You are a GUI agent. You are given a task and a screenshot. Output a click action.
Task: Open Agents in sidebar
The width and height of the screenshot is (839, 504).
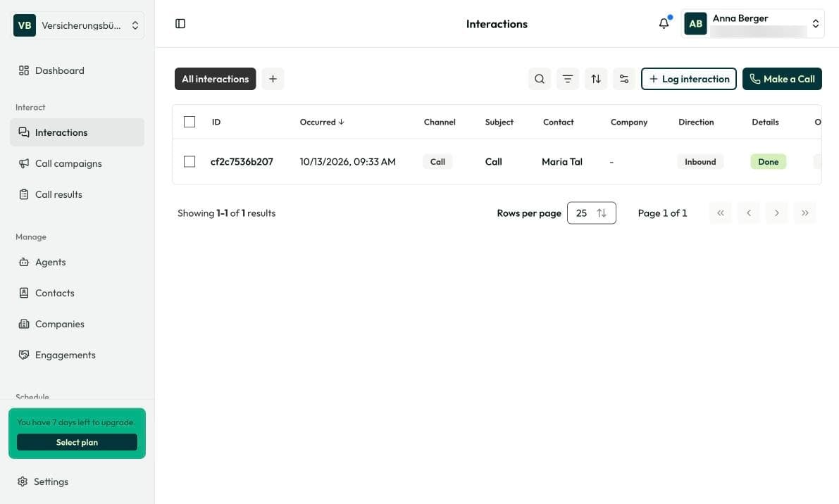tap(77, 262)
